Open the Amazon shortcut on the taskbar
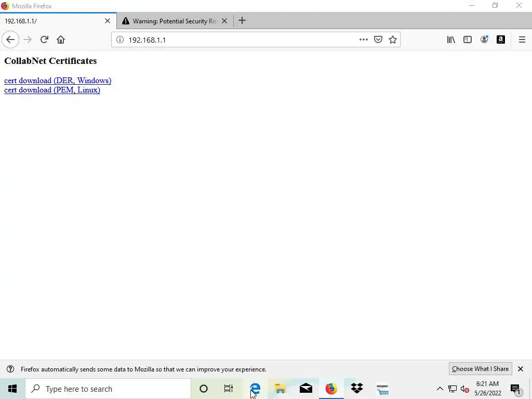This screenshot has width=532, height=399. tap(382, 389)
